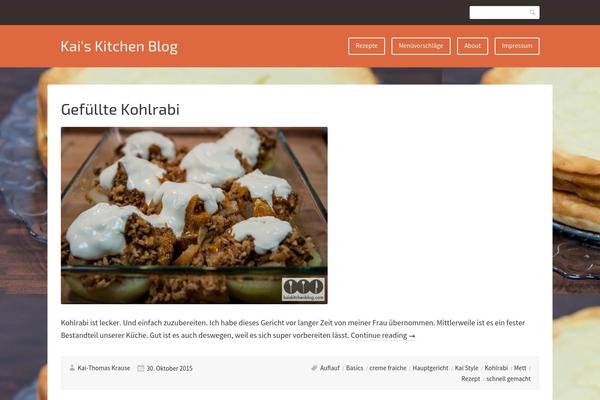Go to the About page

click(472, 46)
